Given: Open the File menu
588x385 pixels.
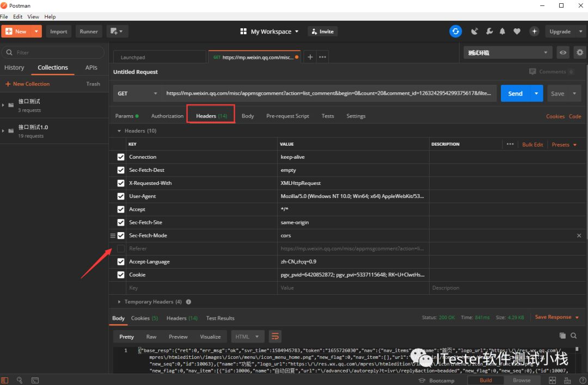Looking at the screenshot, I should 4,16.
